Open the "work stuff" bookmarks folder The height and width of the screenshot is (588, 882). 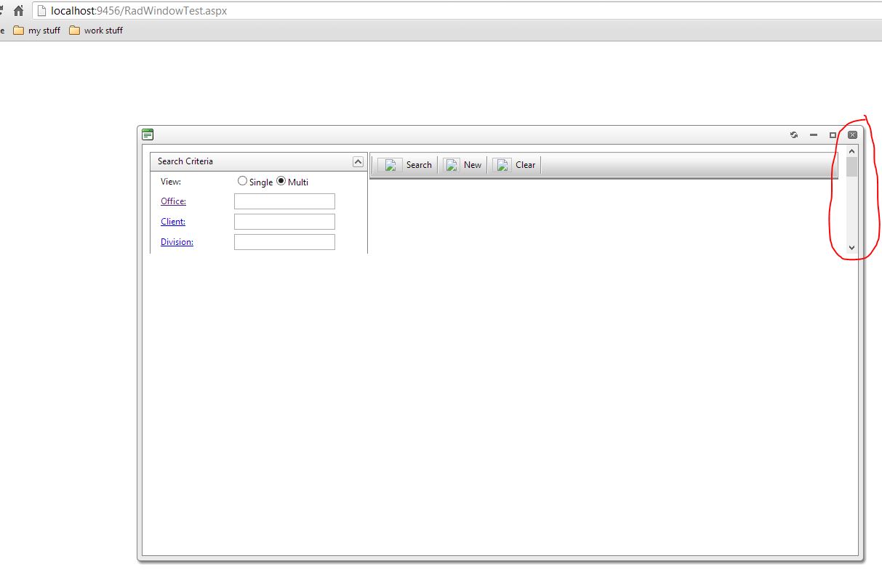96,31
